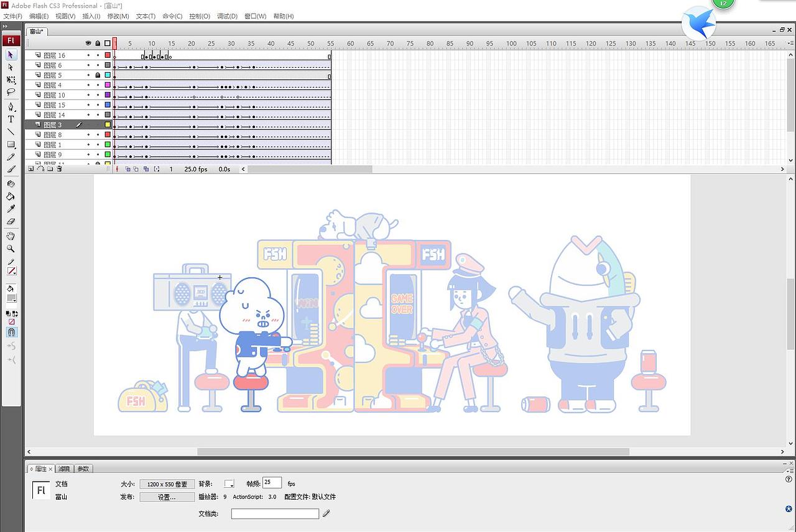Viewport: 796px width, 532px height.
Task: Hide layer 图层 16 via its eye dot
Action: pos(88,55)
